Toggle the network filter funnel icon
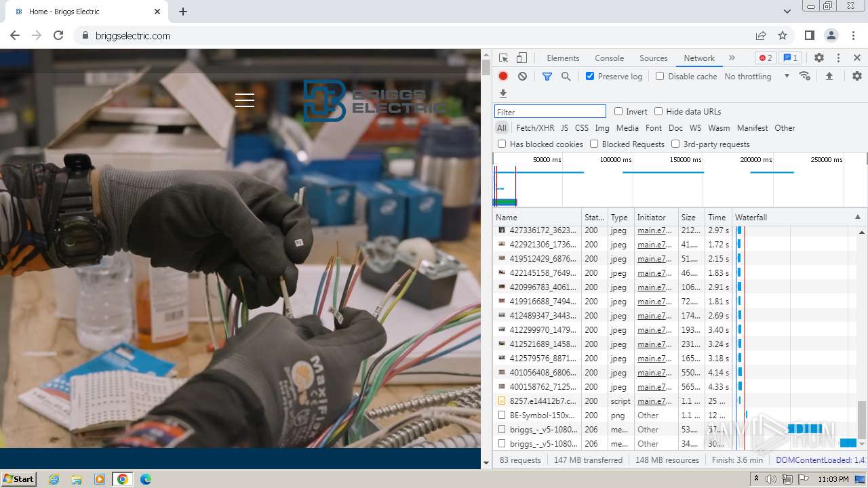Viewport: 868px width, 488px height. coord(547,77)
